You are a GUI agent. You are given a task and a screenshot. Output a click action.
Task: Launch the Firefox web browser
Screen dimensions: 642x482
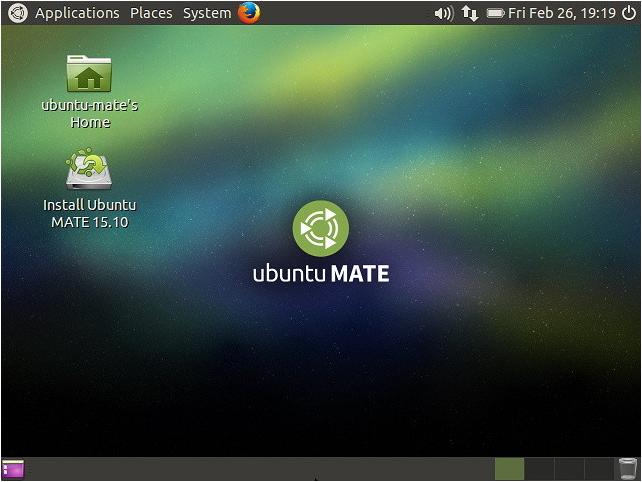tap(249, 13)
